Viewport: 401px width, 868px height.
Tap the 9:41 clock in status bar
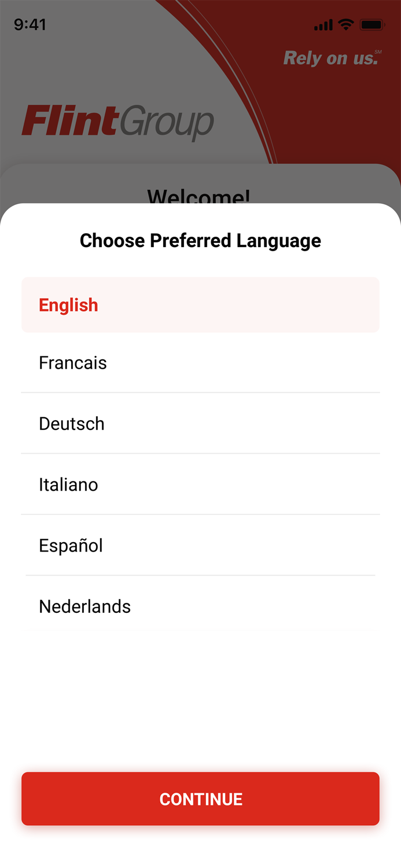click(30, 24)
